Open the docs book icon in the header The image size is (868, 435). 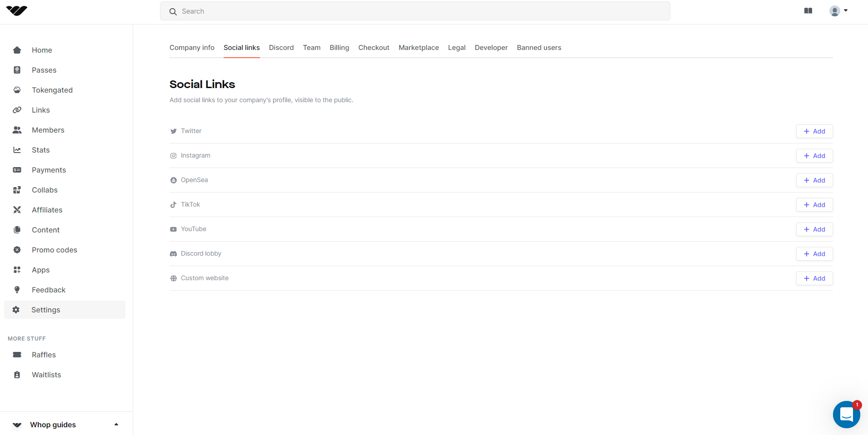click(x=808, y=11)
